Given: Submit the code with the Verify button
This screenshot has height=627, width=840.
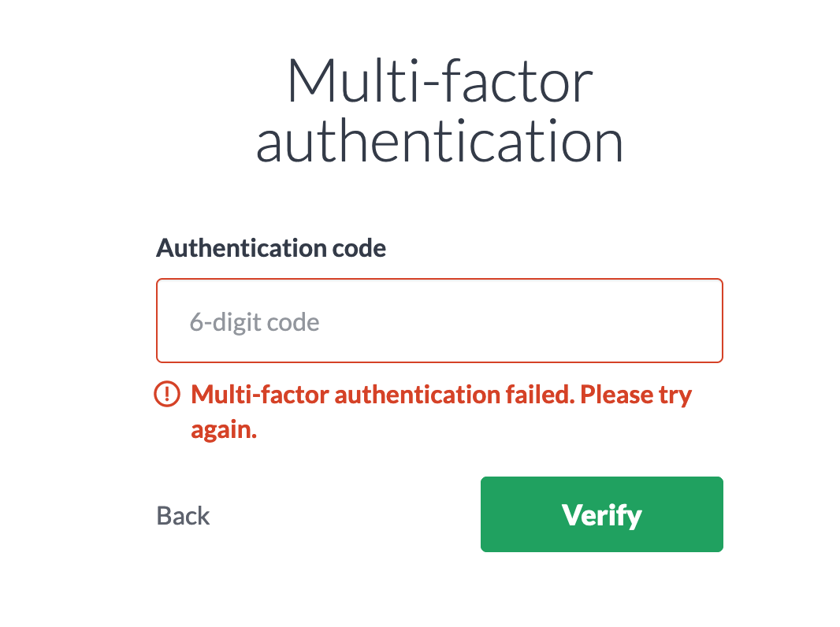Looking at the screenshot, I should (601, 514).
